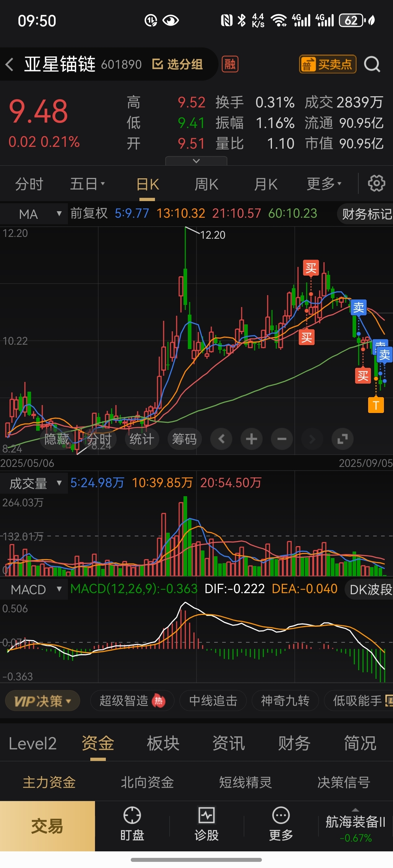Screen dimensions: 393x868
Task: Move chart left with arrow button
Action: click(221, 439)
